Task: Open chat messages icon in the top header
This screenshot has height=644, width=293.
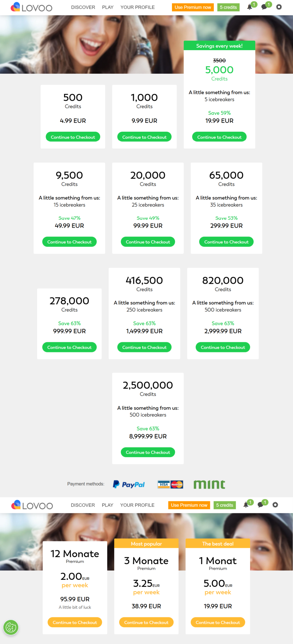Action: click(264, 7)
